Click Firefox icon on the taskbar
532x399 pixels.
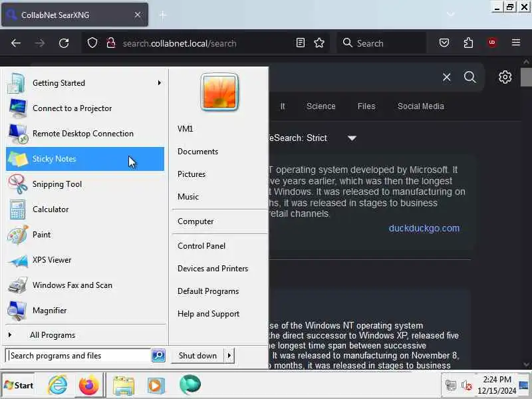click(88, 385)
